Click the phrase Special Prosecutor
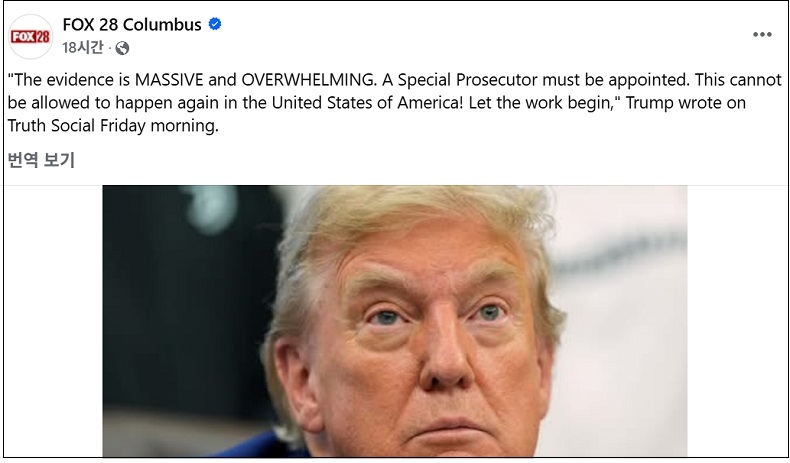Screen dimensions: 790x463 [468, 80]
